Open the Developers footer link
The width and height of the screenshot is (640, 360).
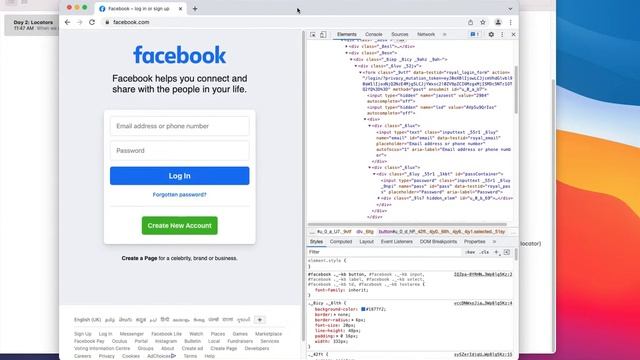coord(257,349)
